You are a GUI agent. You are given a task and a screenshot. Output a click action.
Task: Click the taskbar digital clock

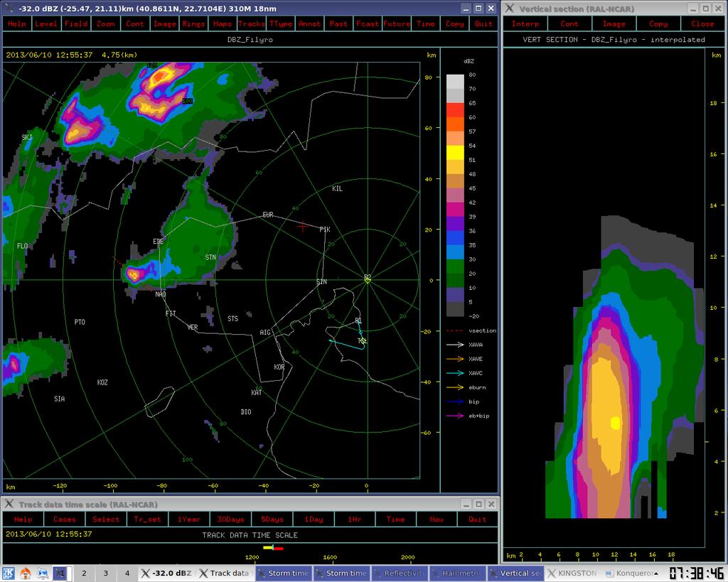pyautogui.click(x=697, y=573)
